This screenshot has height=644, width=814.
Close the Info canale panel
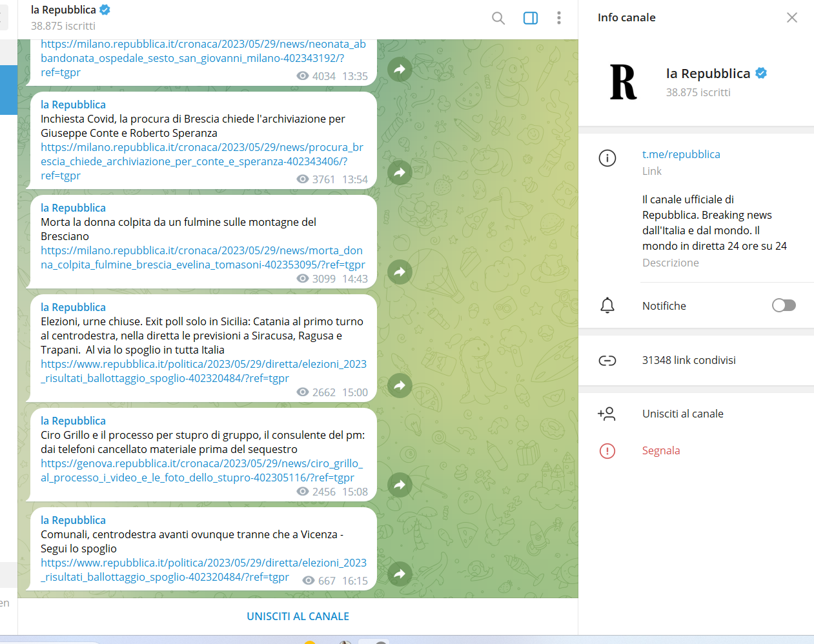coord(791,17)
